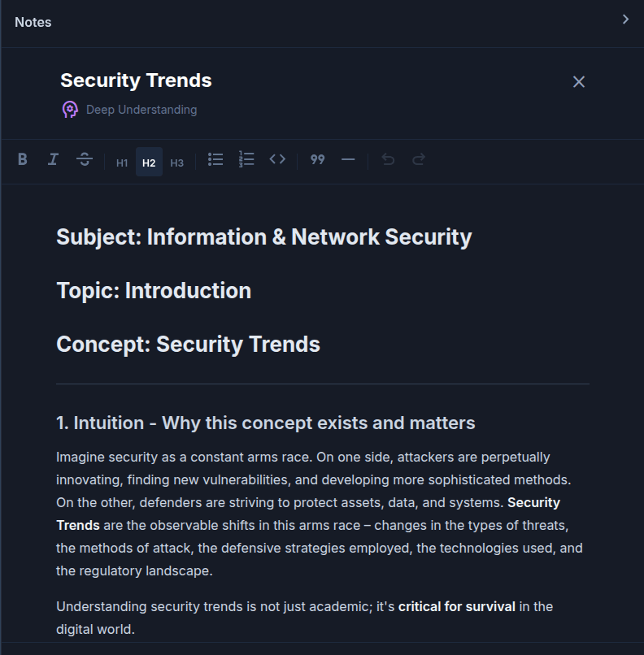Redo the last undone edit

coord(419,159)
